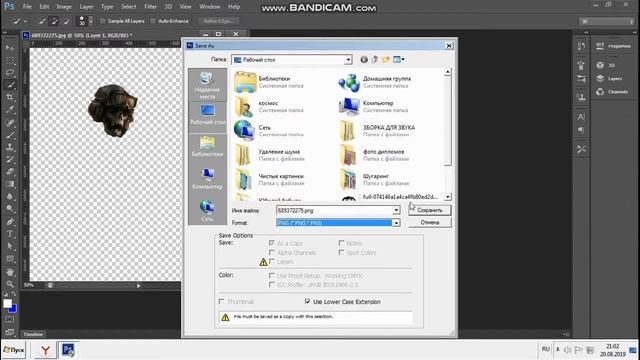Expand the Папка folder dropdown
The width and height of the screenshot is (640, 360).
[x=348, y=60]
